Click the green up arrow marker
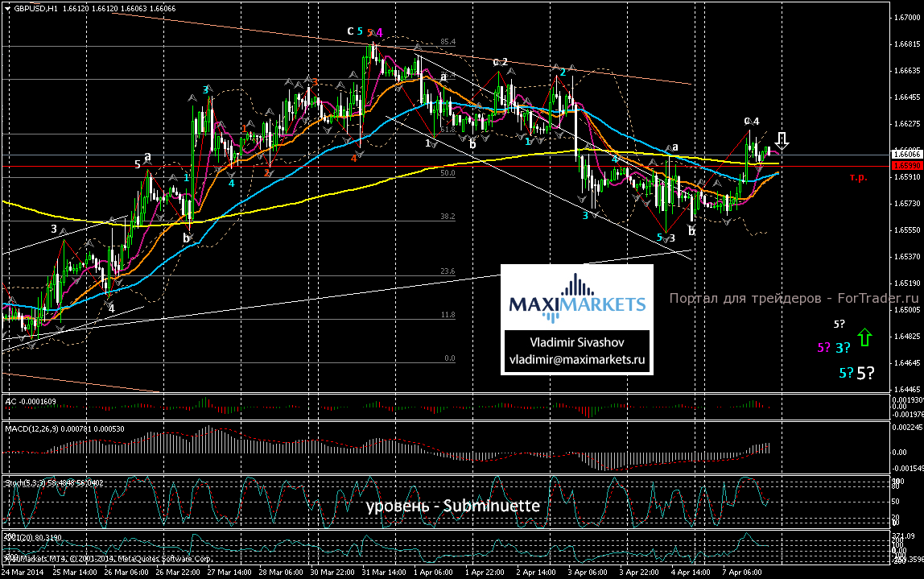The height and width of the screenshot is (579, 924). 864,337
